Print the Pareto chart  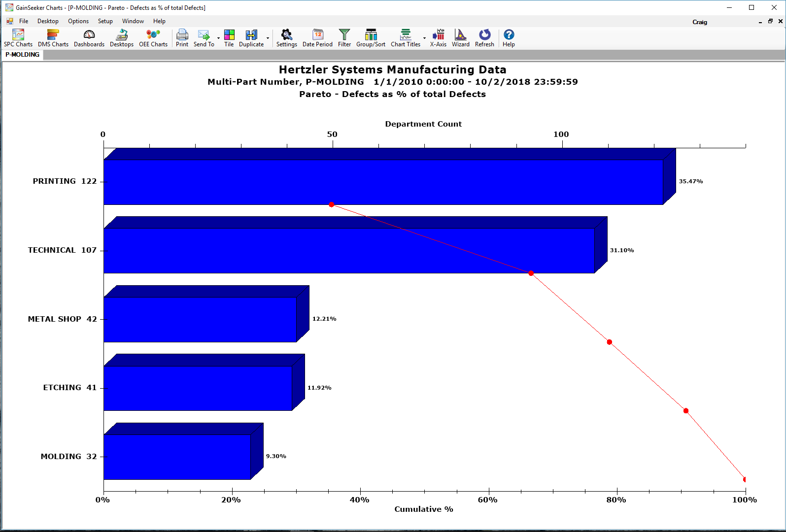(182, 38)
